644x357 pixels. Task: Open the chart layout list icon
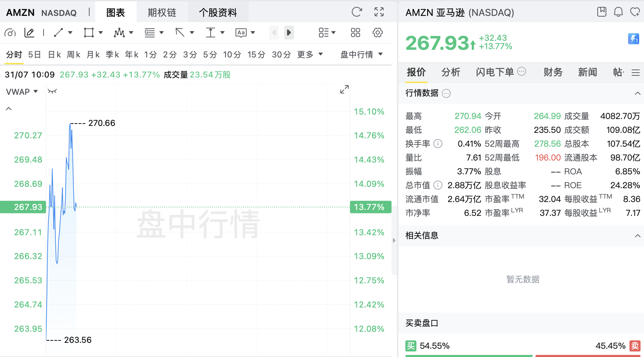click(323, 33)
